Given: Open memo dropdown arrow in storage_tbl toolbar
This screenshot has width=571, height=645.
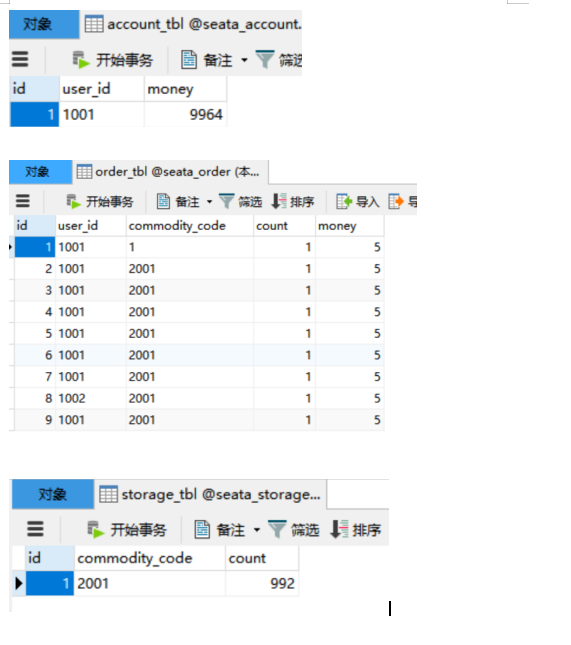Looking at the screenshot, I should point(257,529).
